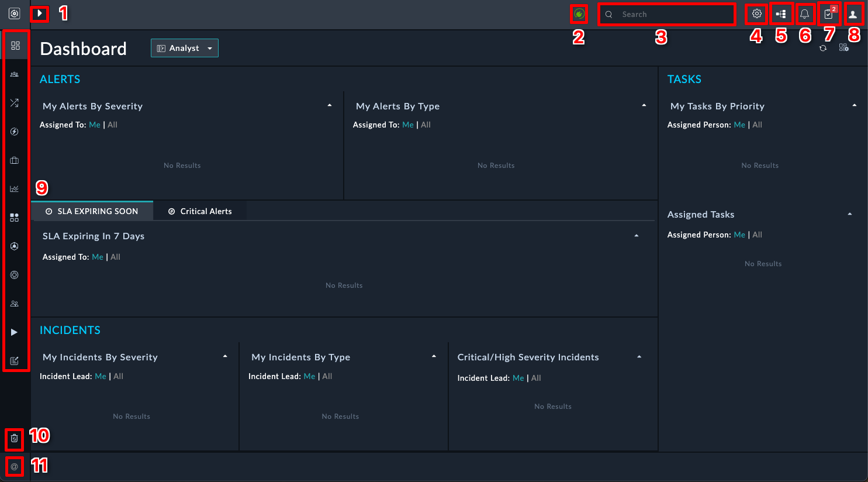Open dashboard configuration grid-gear icon

coord(844,47)
